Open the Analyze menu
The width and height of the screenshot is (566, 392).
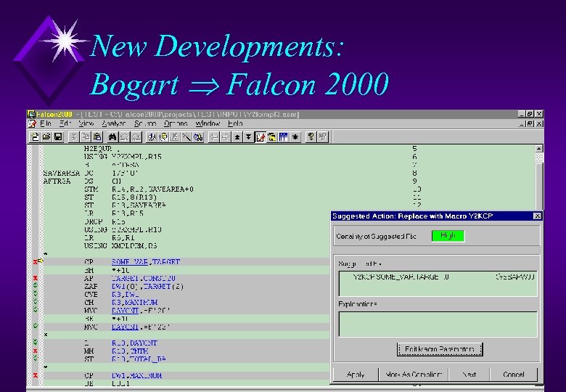(x=114, y=123)
